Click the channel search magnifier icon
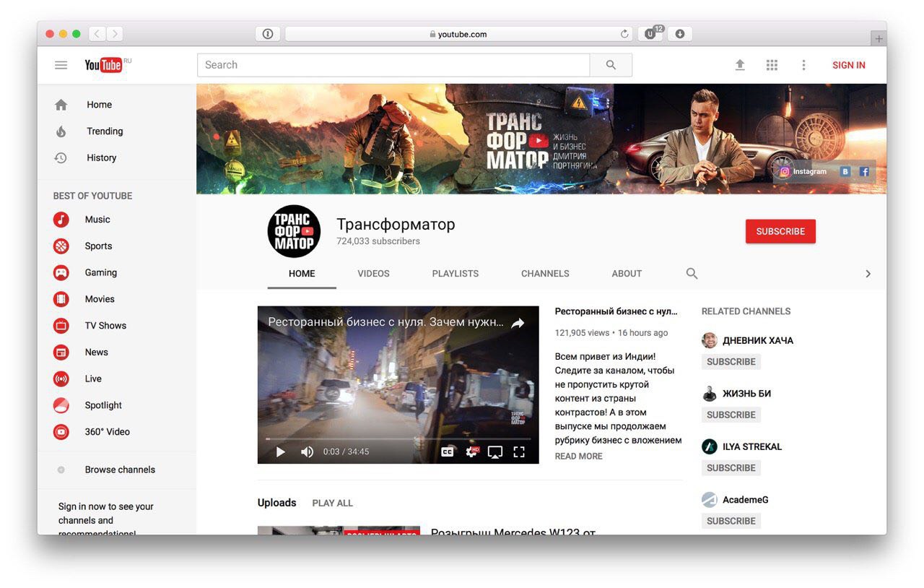 tap(692, 274)
